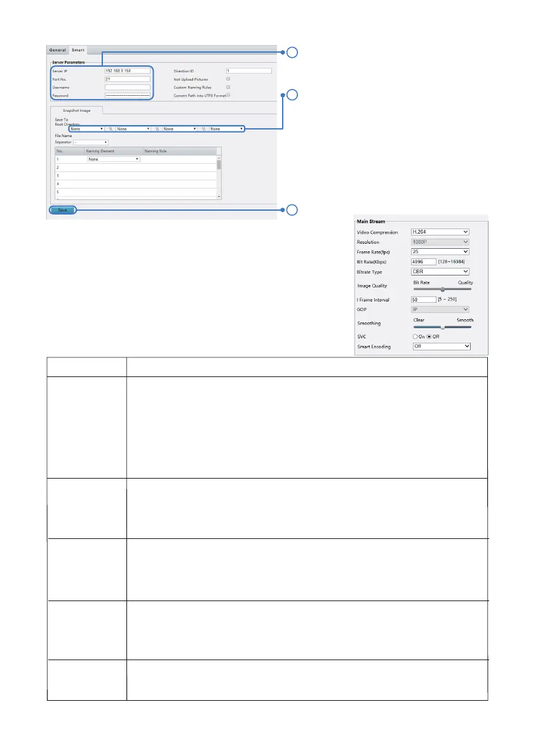Image resolution: width=533 pixels, height=756 pixels.
Task: Switch to the General tab
Action: (x=57, y=50)
